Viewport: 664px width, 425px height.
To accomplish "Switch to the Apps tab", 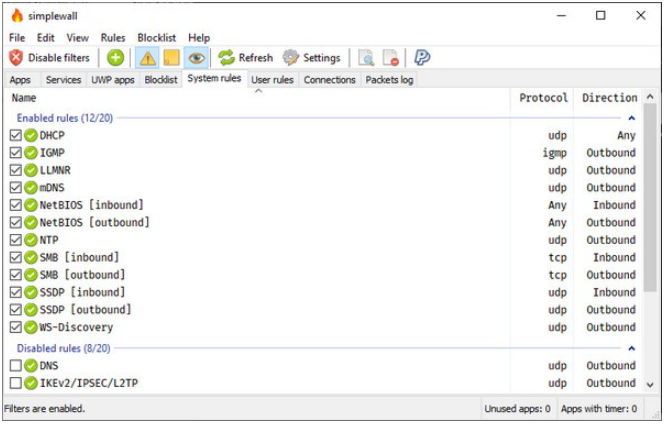I will click(x=20, y=80).
